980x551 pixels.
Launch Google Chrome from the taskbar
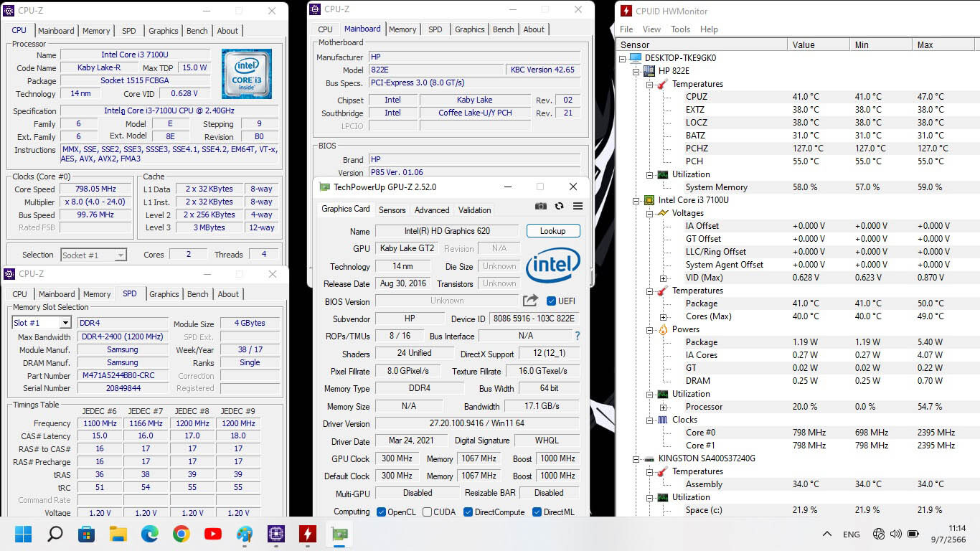point(182,534)
